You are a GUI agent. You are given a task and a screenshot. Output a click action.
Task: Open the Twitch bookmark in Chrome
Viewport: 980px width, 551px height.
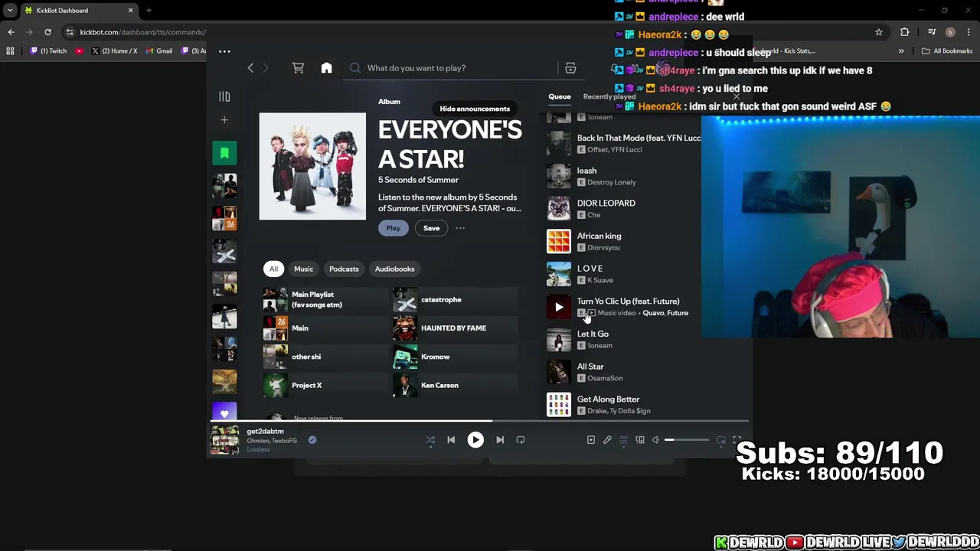(48, 51)
